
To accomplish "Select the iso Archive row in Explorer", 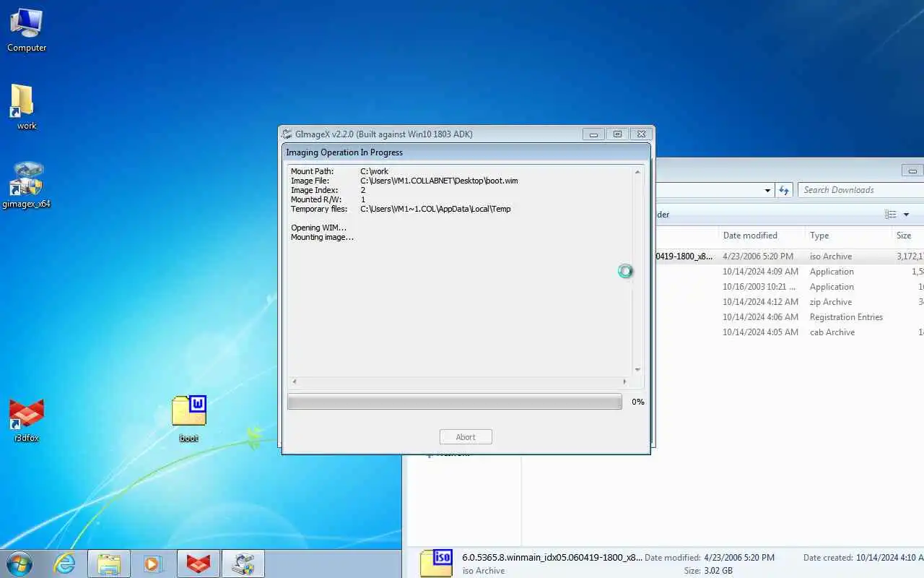I will click(x=790, y=256).
